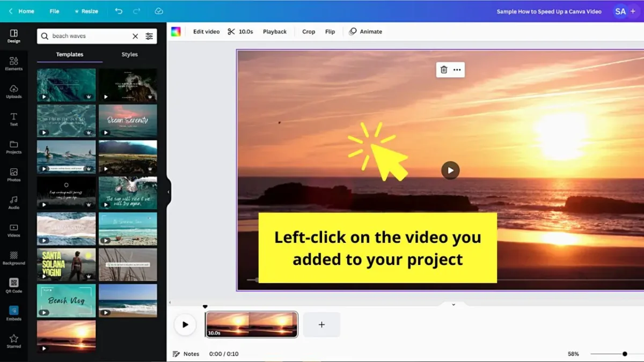Trim video using scissors 10.0s
The height and width of the screenshot is (362, 644).
(x=240, y=32)
